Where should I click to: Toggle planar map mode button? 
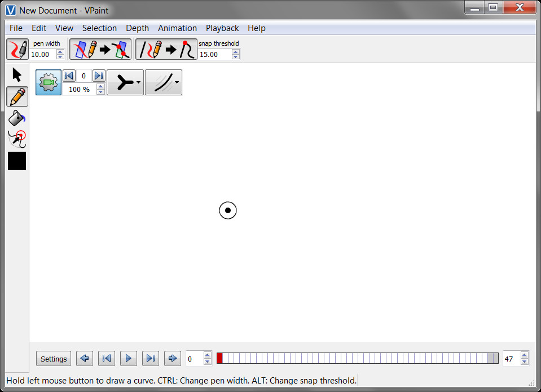[x=100, y=49]
